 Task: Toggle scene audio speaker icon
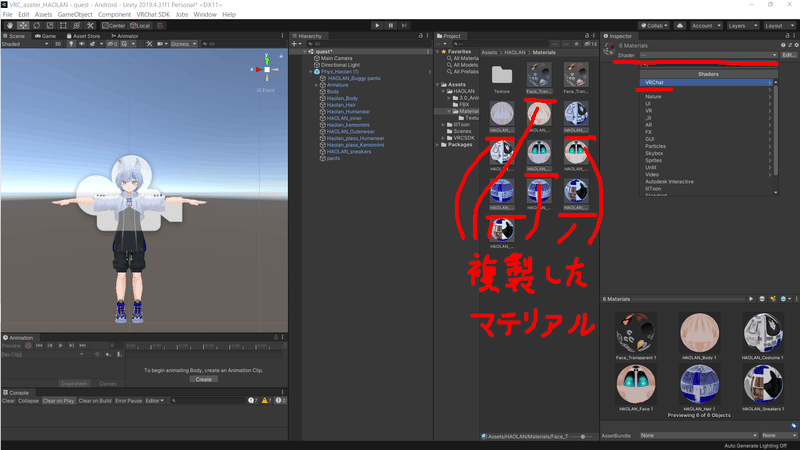pos(82,44)
